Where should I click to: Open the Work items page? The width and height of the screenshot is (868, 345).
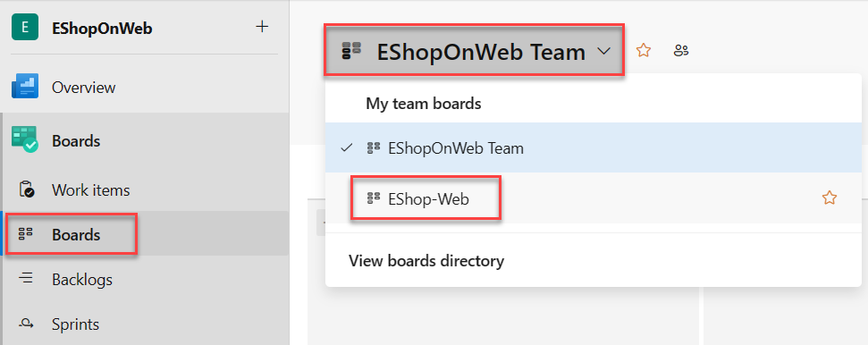pyautogui.click(x=91, y=190)
